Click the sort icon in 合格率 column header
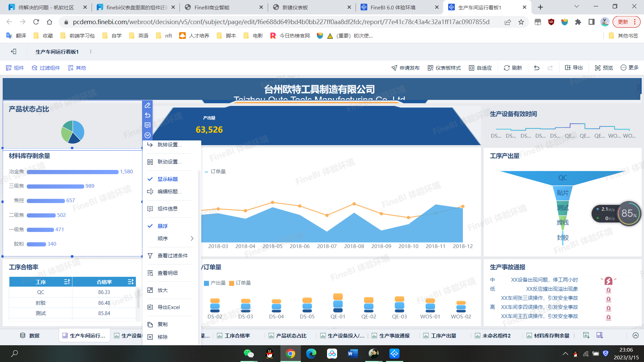Viewport: 644px width, 362px height. [131, 282]
